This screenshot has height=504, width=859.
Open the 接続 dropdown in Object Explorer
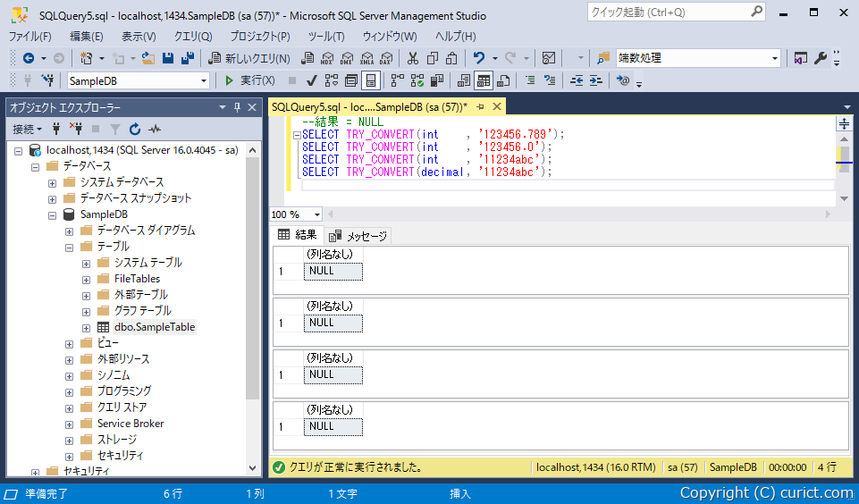(x=28, y=130)
